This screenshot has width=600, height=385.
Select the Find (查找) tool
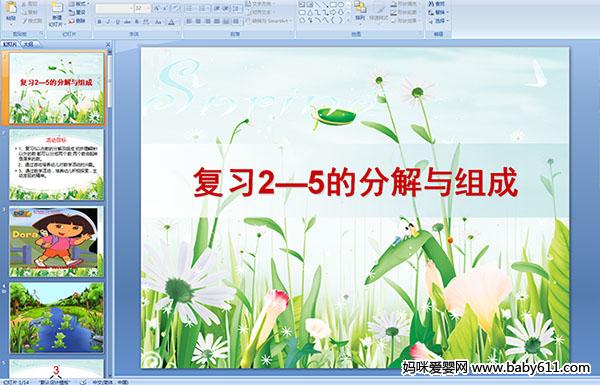click(x=436, y=4)
